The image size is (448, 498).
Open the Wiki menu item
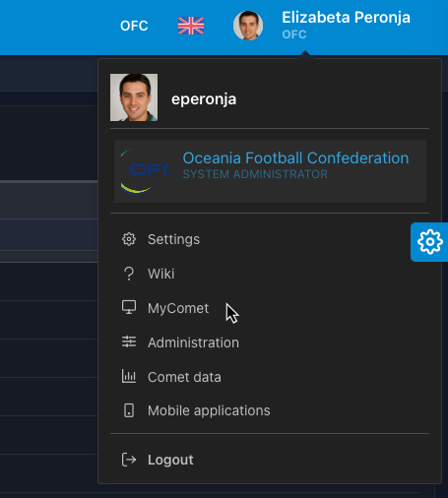(160, 274)
